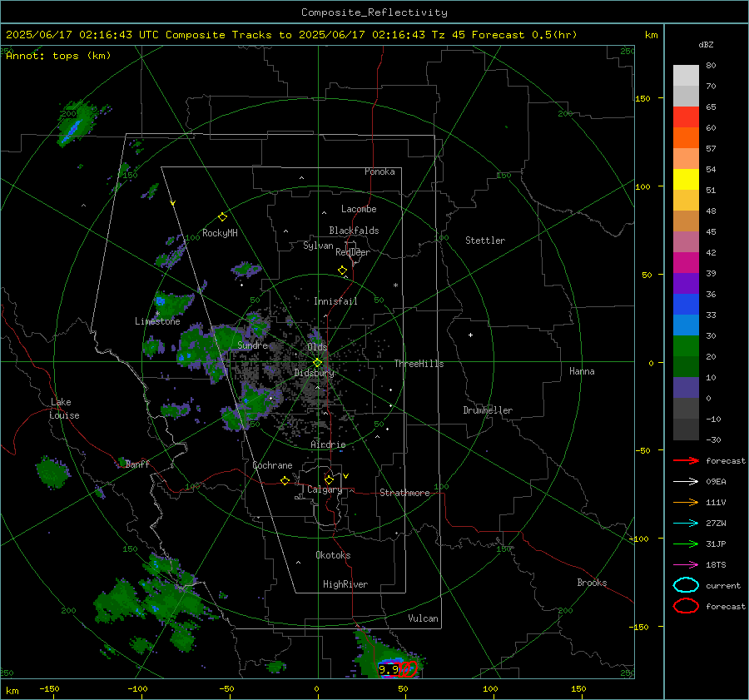The height and width of the screenshot is (700, 749).
Task: Click the Innisfail town label
Action: point(335,301)
